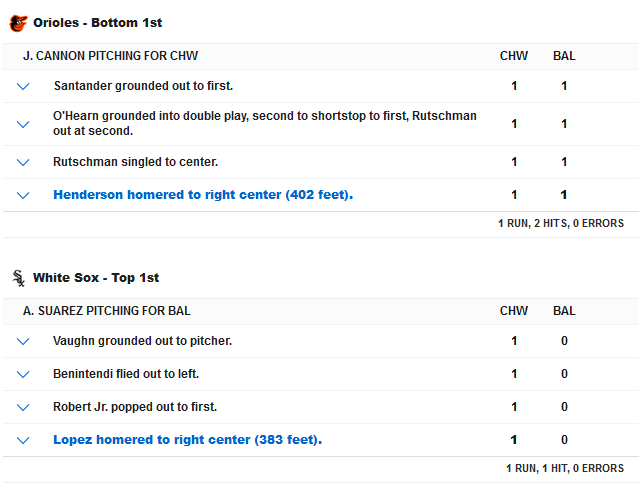Image resolution: width=640 pixels, height=498 pixels.
Task: Click Santander grounded out to first text
Action: 143,86
